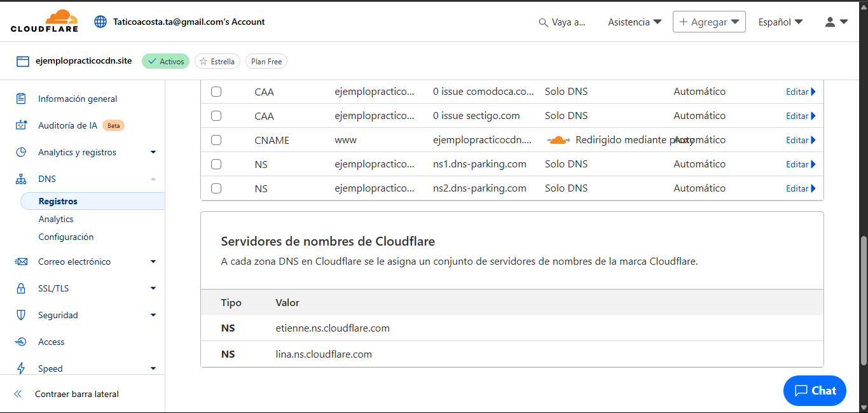
Task: Check the comodoca CAA record checkbox
Action: coord(216,92)
